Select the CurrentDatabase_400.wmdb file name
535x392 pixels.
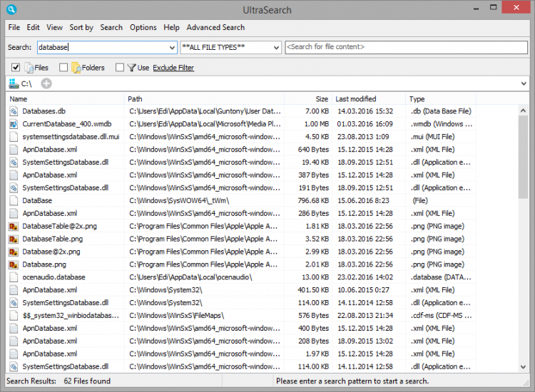67,124
